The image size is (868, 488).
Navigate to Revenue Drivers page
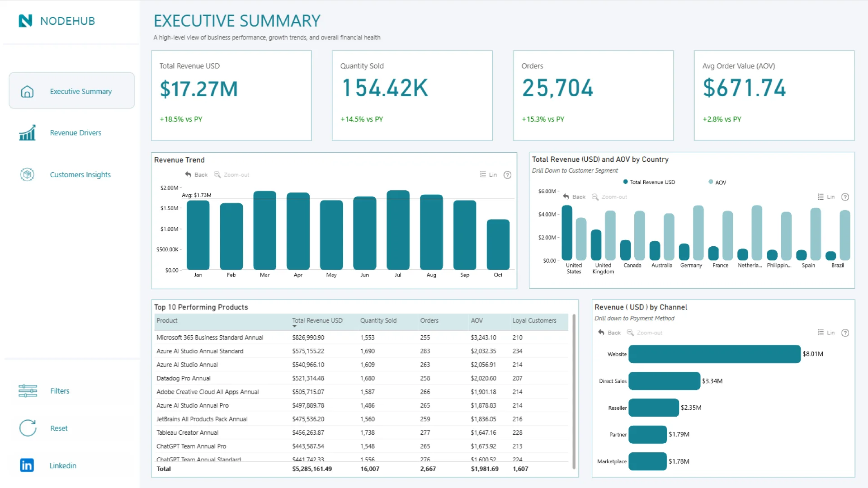coord(75,133)
